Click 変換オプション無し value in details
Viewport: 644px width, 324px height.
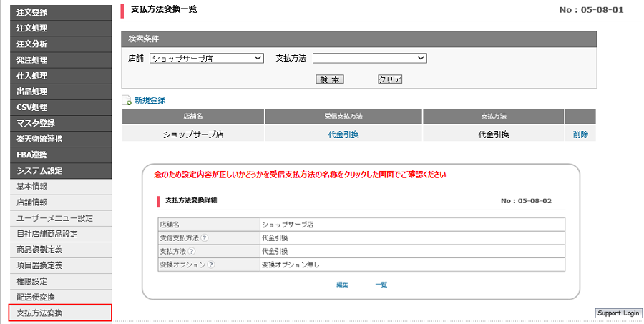point(291,265)
